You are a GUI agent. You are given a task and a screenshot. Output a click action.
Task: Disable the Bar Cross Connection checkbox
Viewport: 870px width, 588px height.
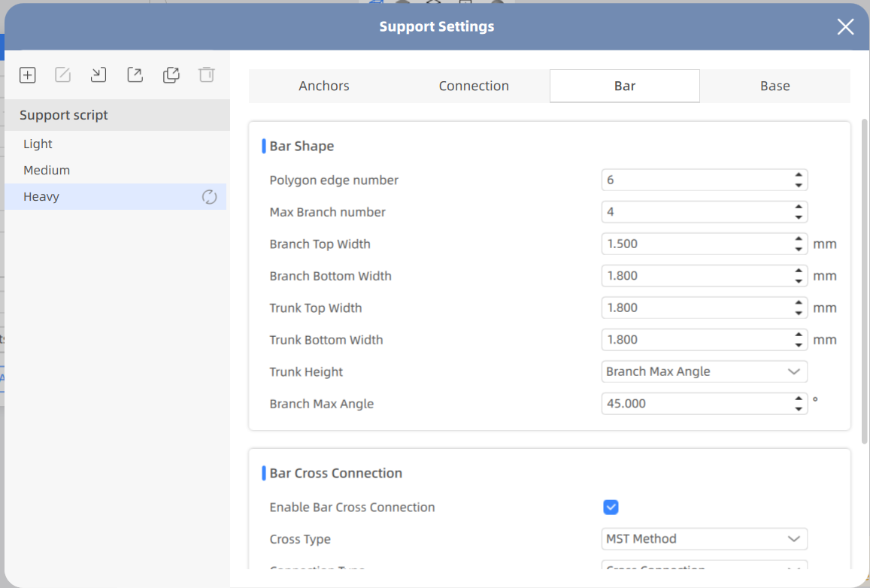611,508
